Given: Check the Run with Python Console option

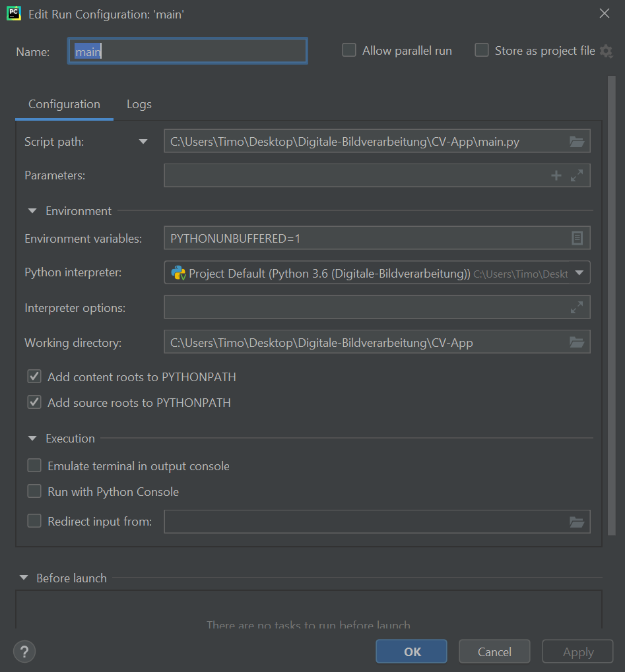Looking at the screenshot, I should [x=34, y=491].
